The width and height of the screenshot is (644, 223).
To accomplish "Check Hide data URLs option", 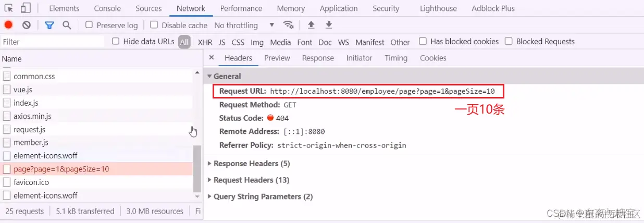I will (x=116, y=41).
